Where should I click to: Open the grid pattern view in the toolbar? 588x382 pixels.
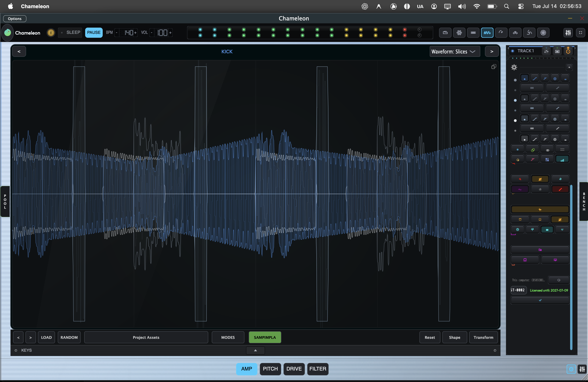(x=473, y=33)
